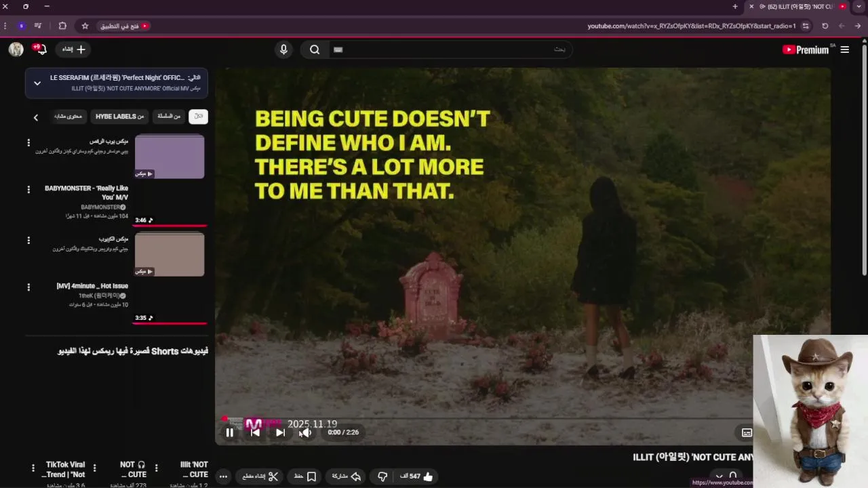The width and height of the screenshot is (868, 488).
Task: Select the 'محتوى مشابه' filter chip
Action: [x=68, y=117]
